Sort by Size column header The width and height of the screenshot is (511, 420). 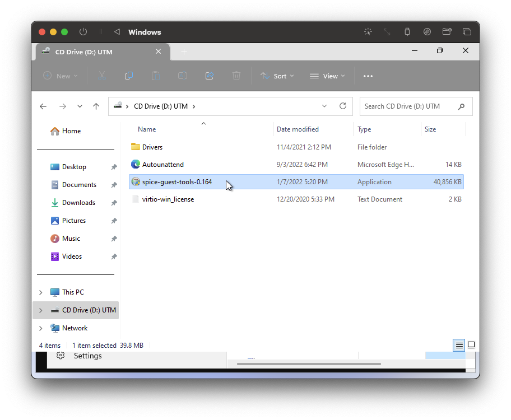coord(430,129)
